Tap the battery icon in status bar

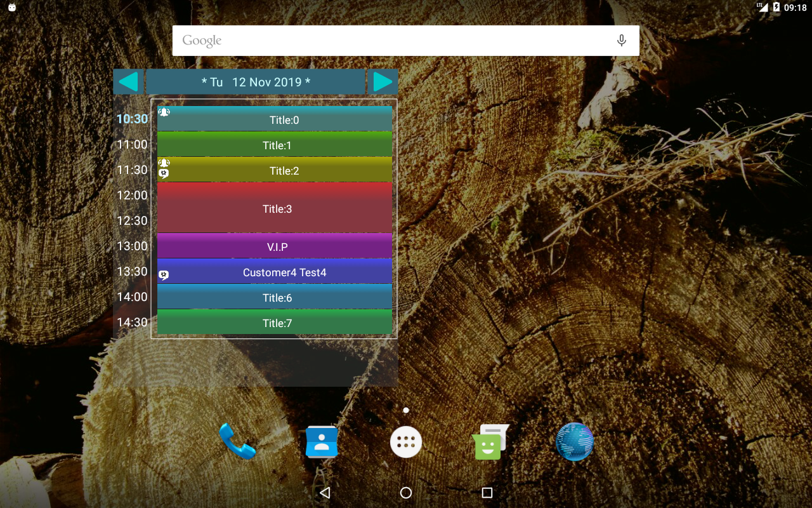776,8
